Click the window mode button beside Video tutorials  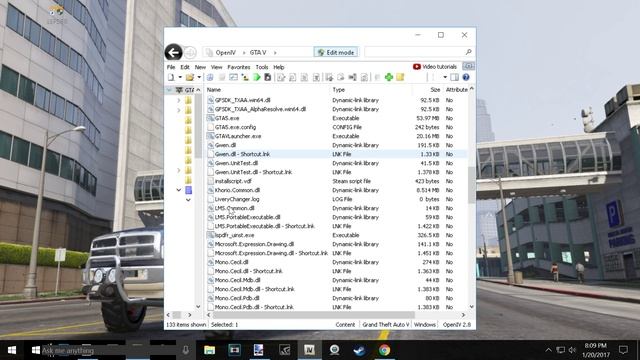click(x=469, y=66)
